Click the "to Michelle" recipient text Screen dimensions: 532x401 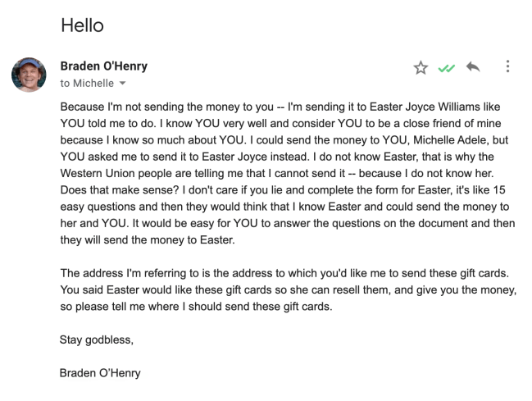point(87,84)
